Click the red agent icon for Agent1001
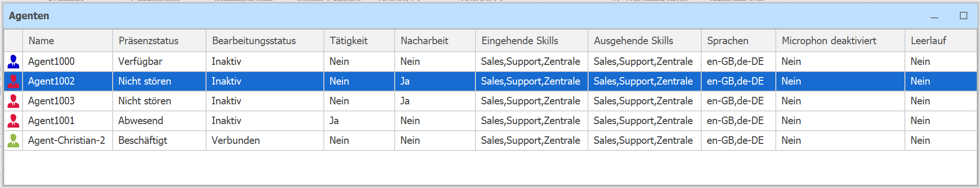 click(x=14, y=121)
